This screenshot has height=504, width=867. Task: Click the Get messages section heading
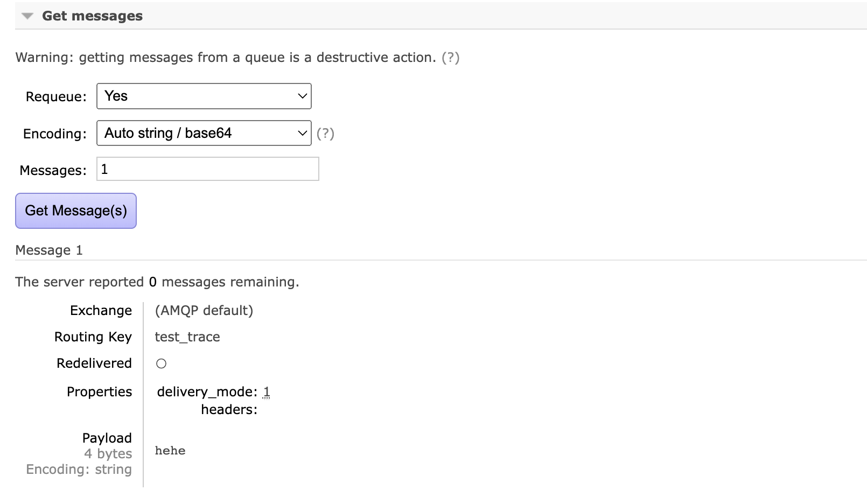tap(92, 16)
